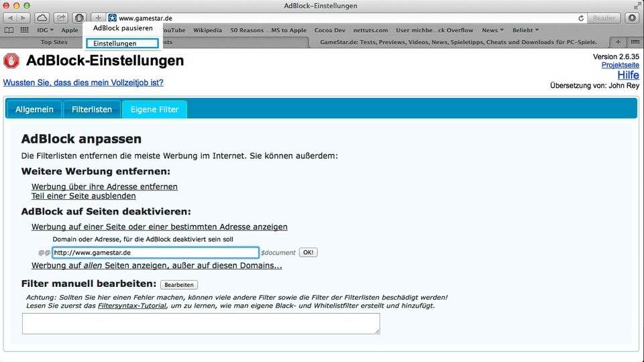Expand the IDG bookmarks folder

tap(46, 30)
